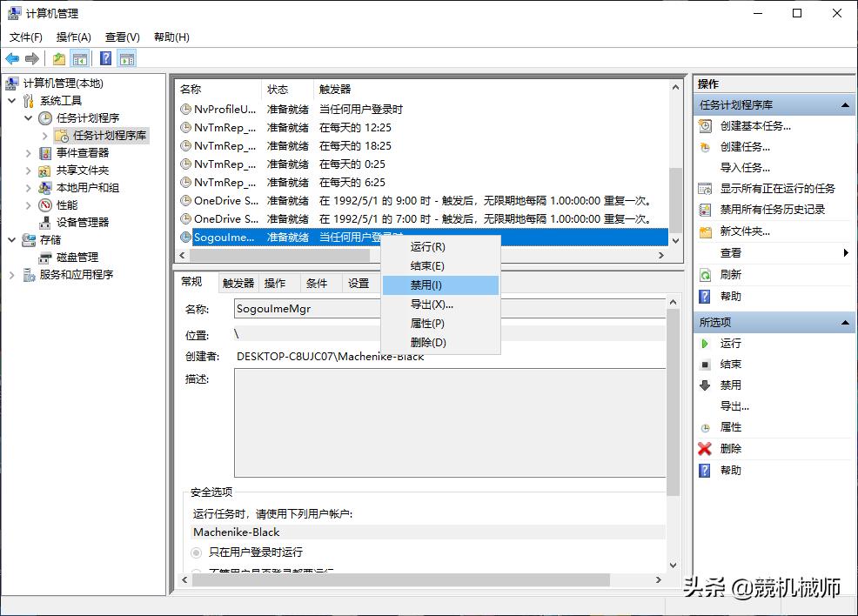This screenshot has width=858, height=616.
Task: 点击所选项下的绿色"运行"图标
Action: point(705,343)
